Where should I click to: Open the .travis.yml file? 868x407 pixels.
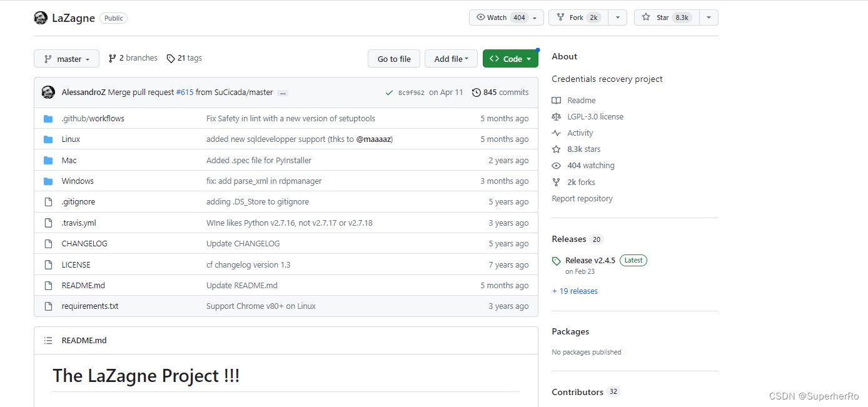[x=79, y=223]
